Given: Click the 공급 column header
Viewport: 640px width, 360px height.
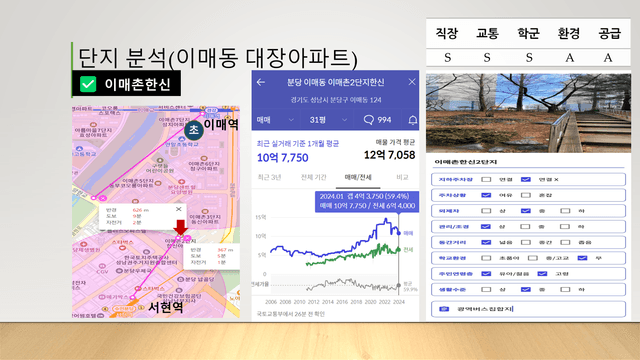Looking at the screenshot, I should click(x=609, y=33).
